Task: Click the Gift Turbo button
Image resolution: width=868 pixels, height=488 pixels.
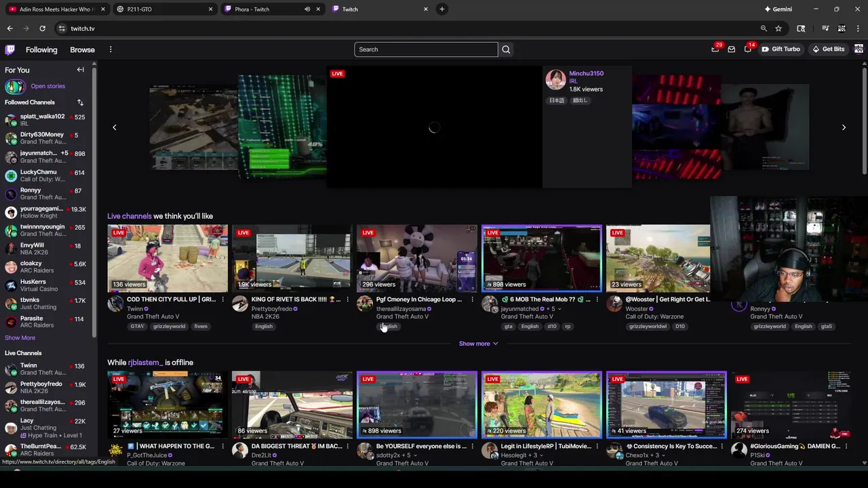Action: (781, 49)
